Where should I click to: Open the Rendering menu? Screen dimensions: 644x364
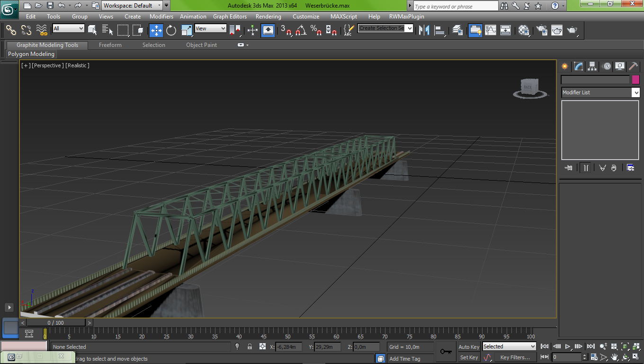click(x=268, y=17)
